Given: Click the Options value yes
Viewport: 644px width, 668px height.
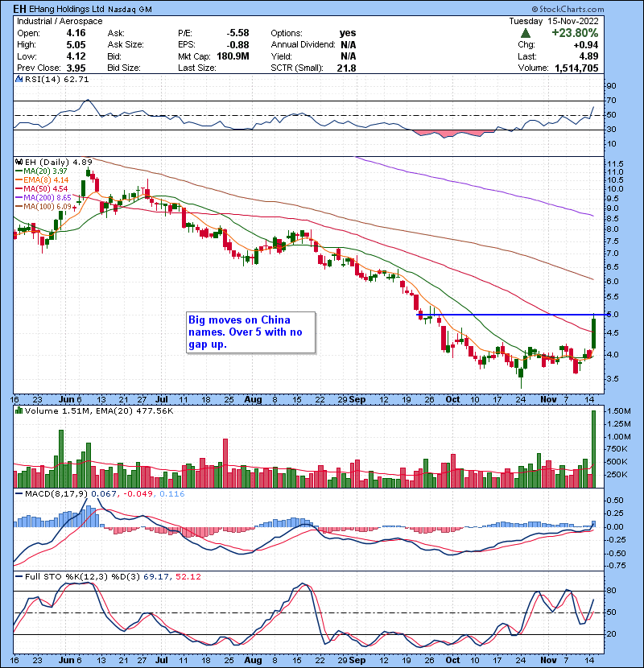Looking at the screenshot, I should pos(348,33).
